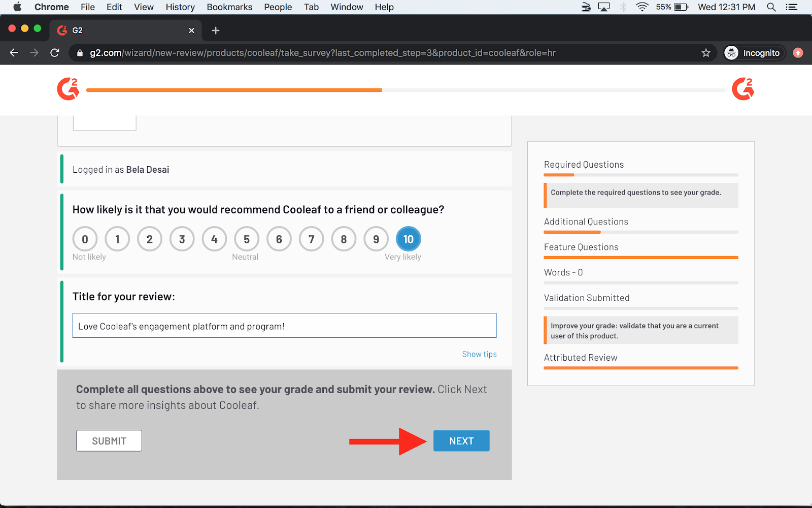Open the History menu
Image resolution: width=812 pixels, height=508 pixels.
pyautogui.click(x=180, y=7)
